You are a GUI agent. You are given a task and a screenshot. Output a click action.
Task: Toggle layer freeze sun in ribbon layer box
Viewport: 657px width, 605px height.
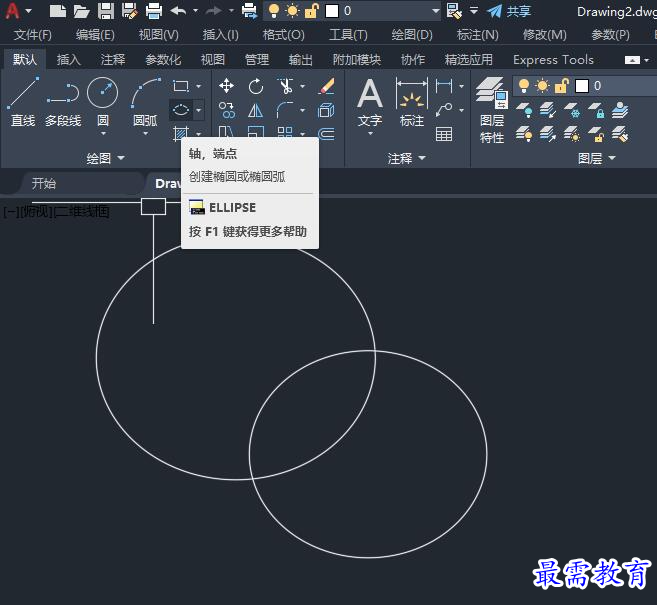pyautogui.click(x=542, y=86)
